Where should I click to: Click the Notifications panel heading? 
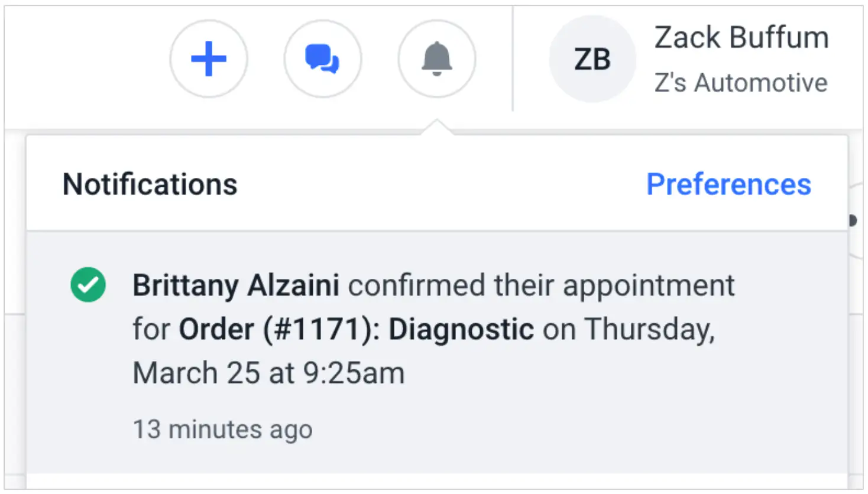pos(150,184)
